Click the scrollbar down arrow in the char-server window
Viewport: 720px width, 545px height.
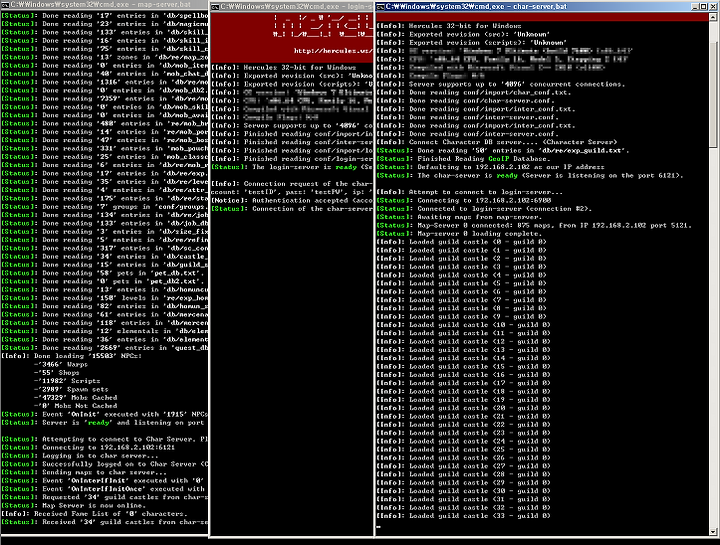click(713, 531)
